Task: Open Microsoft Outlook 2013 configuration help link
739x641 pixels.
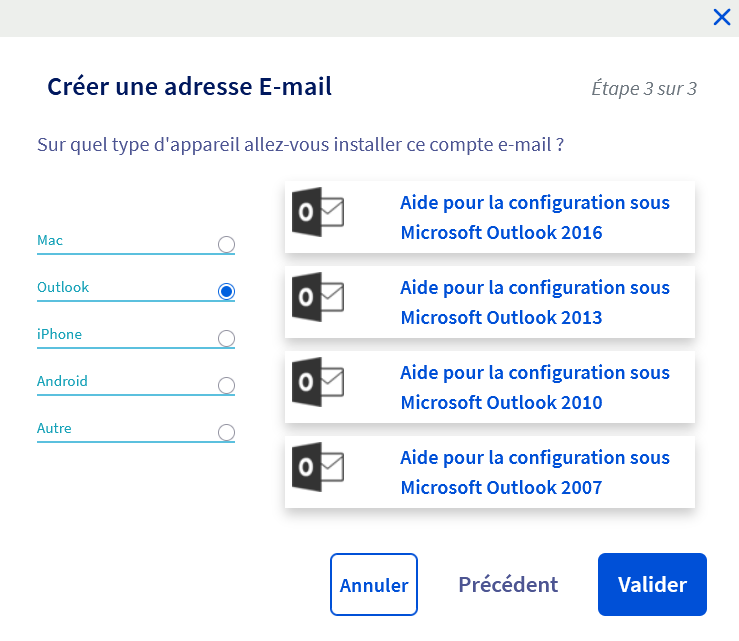Action: point(534,303)
